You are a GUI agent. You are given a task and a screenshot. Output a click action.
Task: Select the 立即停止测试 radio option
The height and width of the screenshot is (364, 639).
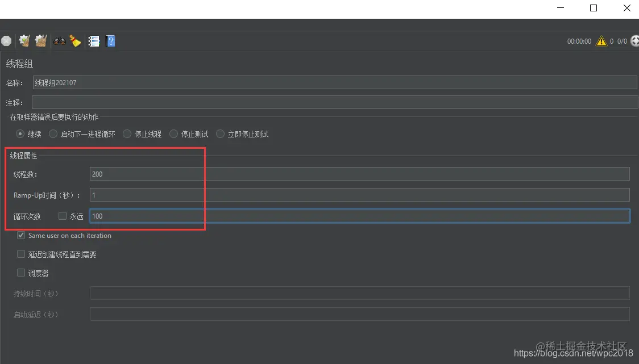pyautogui.click(x=220, y=134)
